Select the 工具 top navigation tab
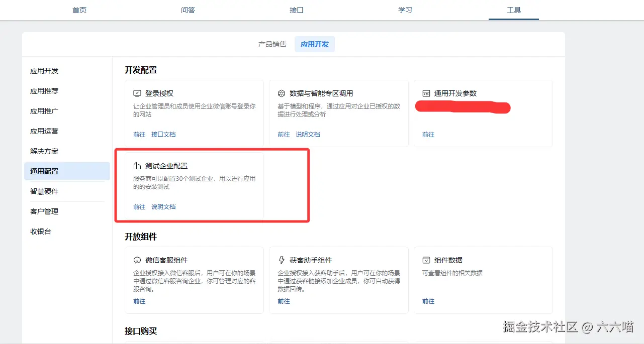The height and width of the screenshot is (344, 644). 514,10
